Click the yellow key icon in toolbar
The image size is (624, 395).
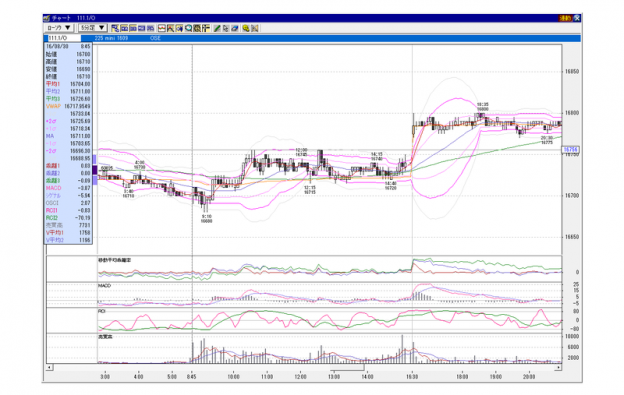pos(246,28)
